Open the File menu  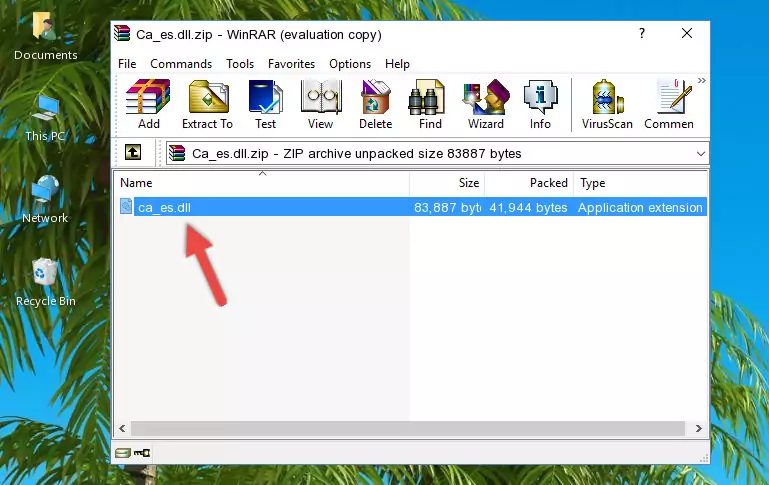click(x=127, y=64)
